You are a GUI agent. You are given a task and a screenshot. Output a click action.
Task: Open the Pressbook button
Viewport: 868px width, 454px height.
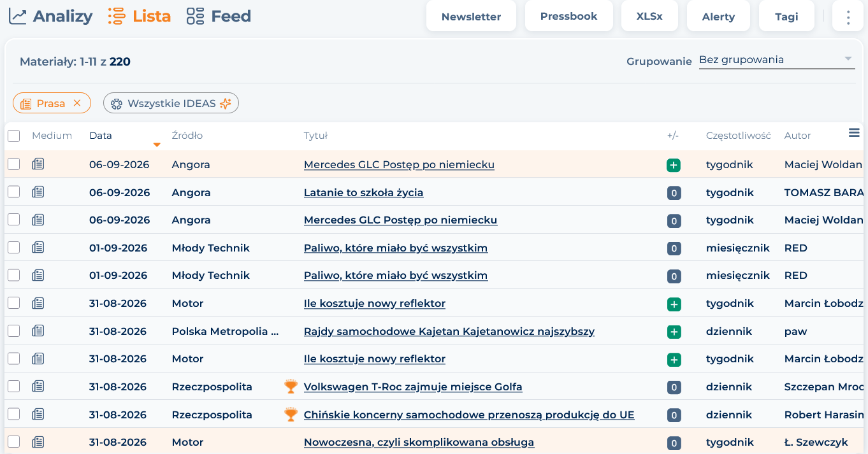pos(568,17)
